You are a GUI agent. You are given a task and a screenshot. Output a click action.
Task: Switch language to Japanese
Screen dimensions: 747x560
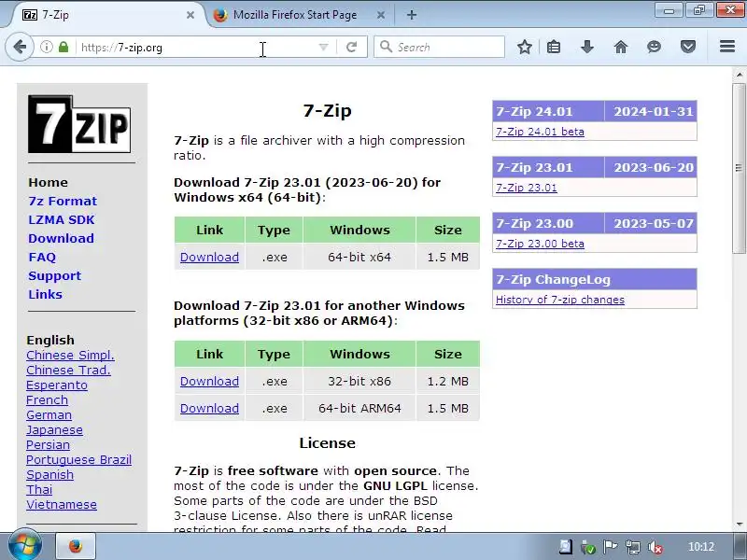point(54,430)
